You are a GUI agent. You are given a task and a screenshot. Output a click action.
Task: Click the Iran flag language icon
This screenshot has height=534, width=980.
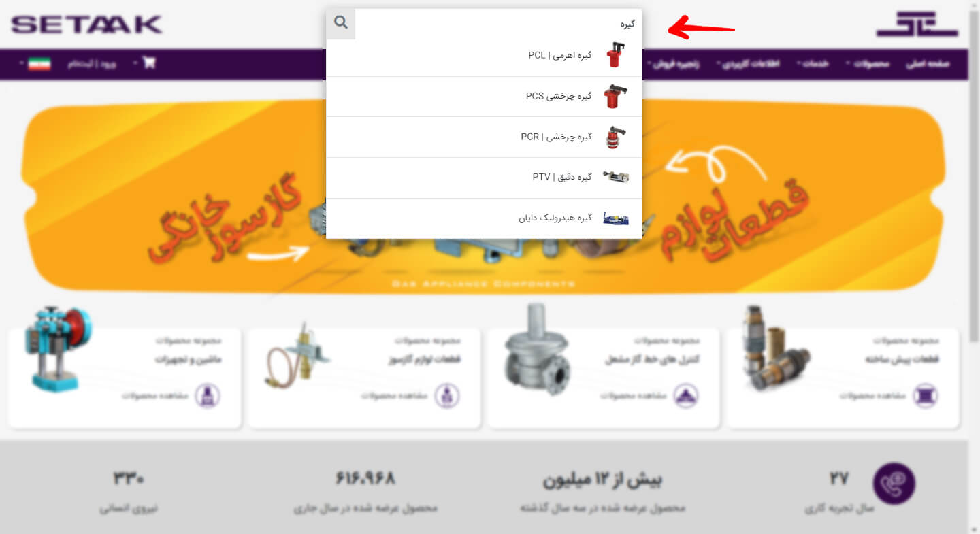coord(40,63)
